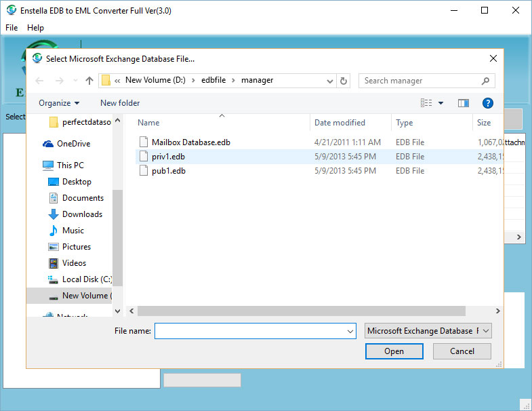
Task: Click the Up folder arrow icon
Action: [x=89, y=81]
